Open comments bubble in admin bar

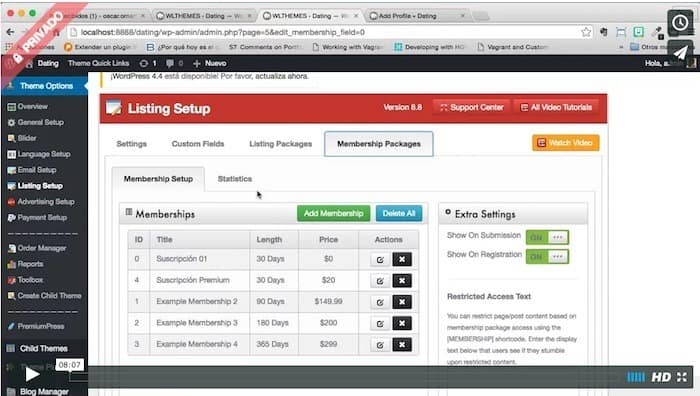pos(175,63)
